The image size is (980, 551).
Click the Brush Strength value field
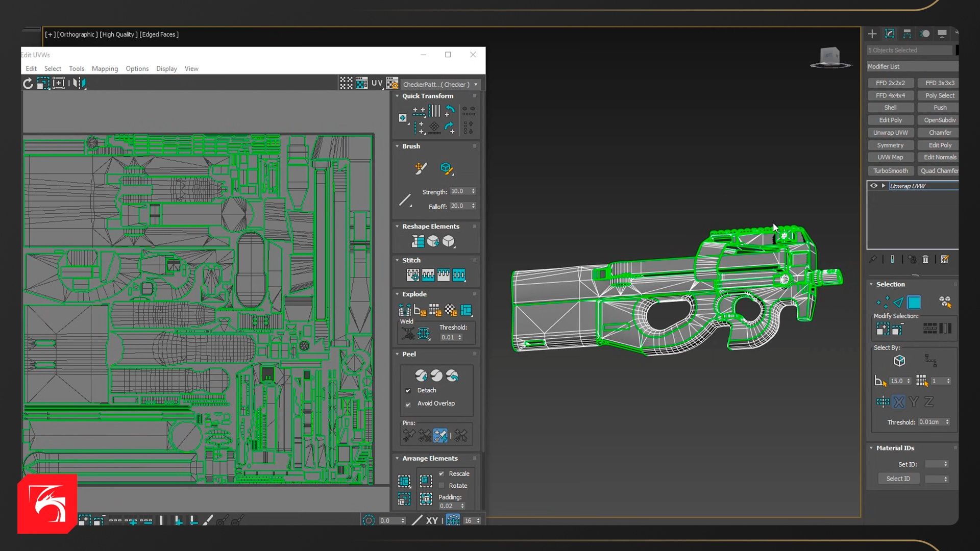[x=459, y=191]
